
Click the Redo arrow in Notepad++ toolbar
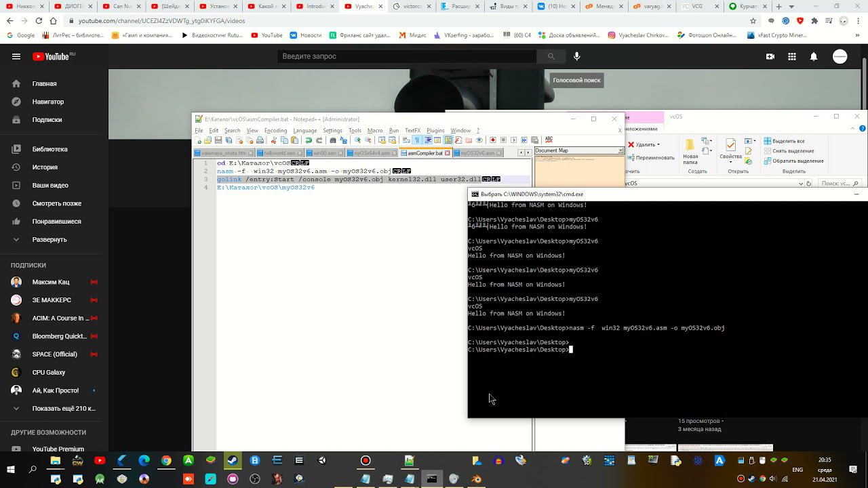319,140
